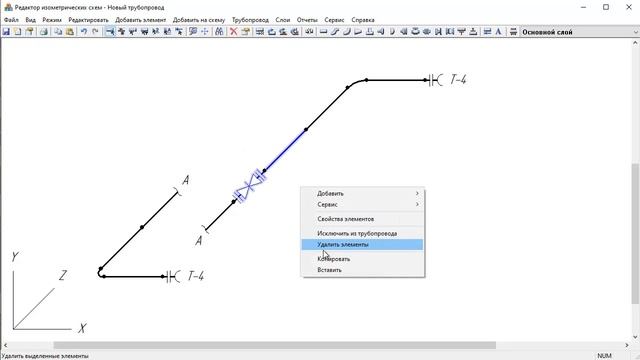Click the layers icon beside layer combo

point(513,31)
